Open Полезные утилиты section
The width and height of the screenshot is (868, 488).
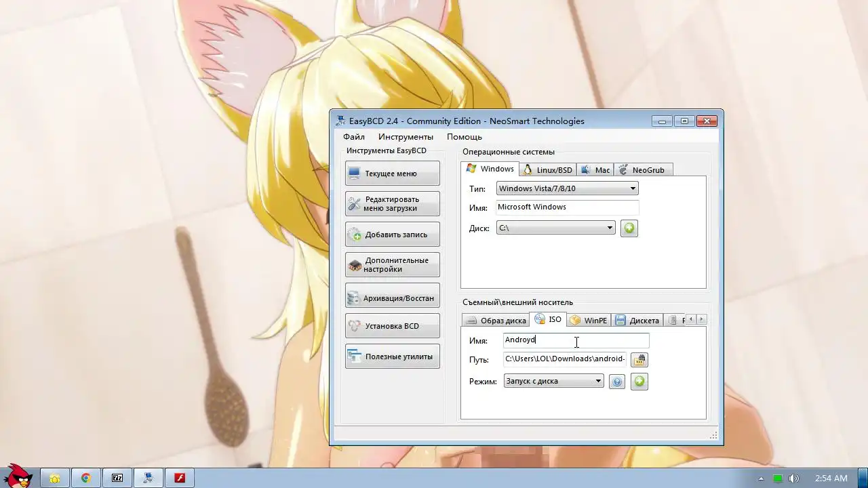pos(392,357)
